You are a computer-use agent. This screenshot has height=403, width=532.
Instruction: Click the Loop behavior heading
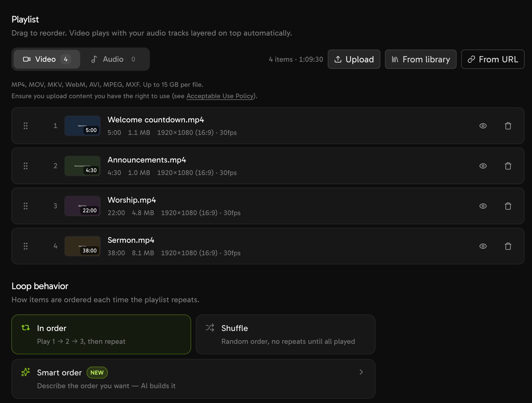[x=40, y=286]
